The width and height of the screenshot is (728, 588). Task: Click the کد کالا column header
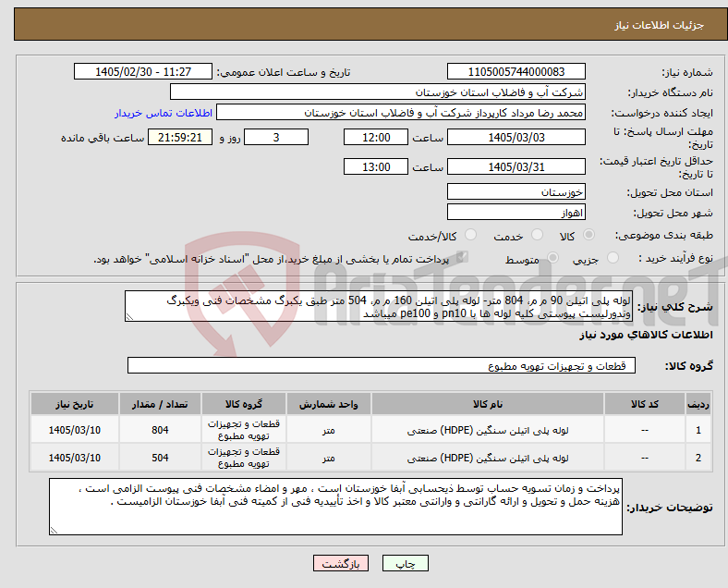pos(645,404)
